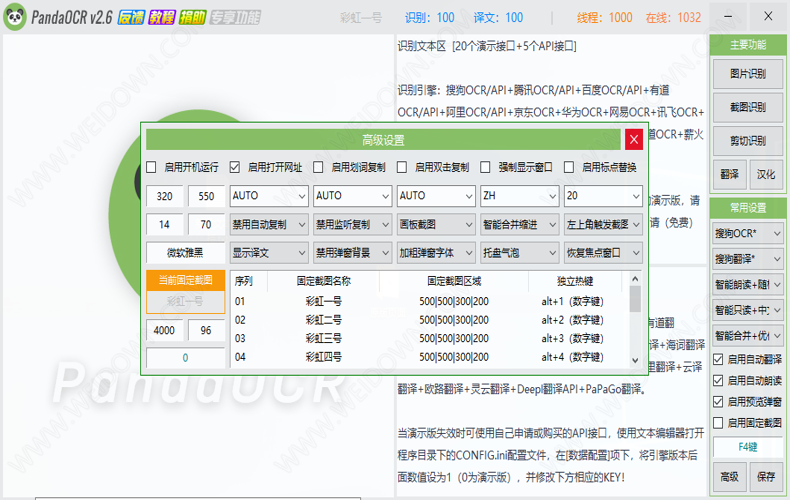This screenshot has width=790, height=500.
Task: Open the 教程 tutorial badge
Action: 162,18
